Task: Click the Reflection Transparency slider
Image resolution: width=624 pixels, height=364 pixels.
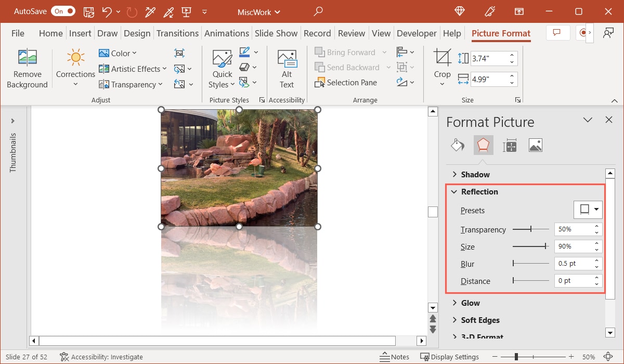Action: (531, 229)
